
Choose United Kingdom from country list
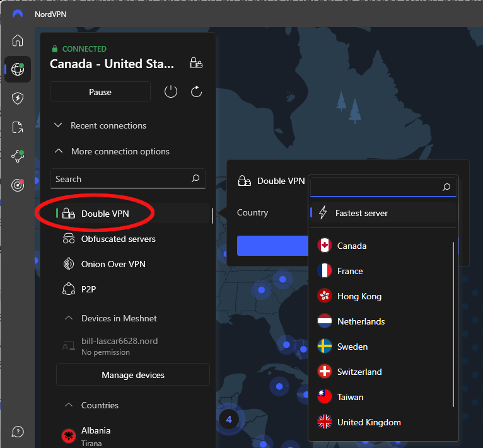[381, 422]
